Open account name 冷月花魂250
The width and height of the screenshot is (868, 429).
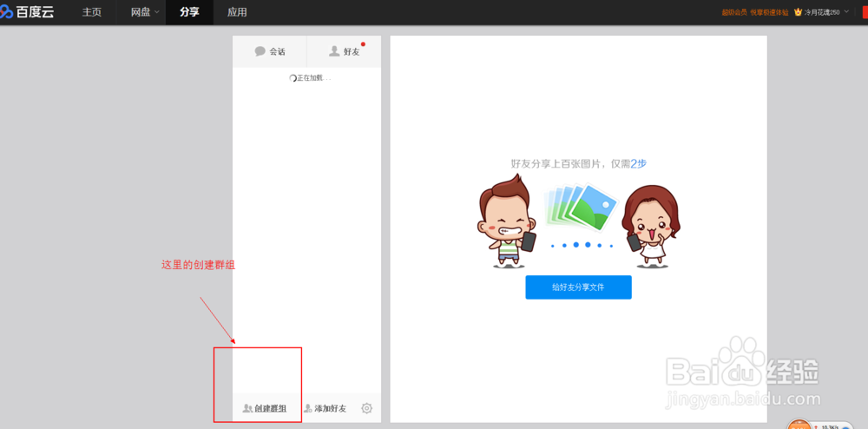coord(822,12)
